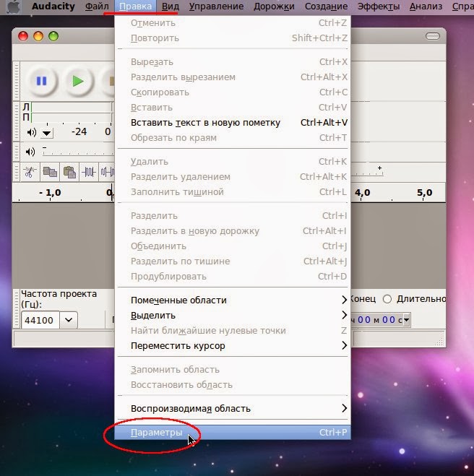Click the project rate 44100 field

tap(40, 320)
